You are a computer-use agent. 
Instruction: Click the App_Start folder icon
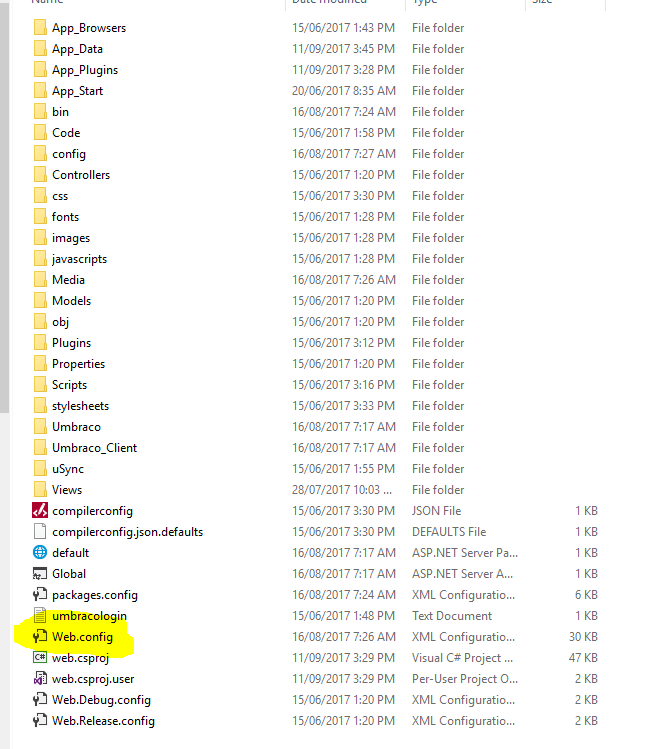point(40,91)
